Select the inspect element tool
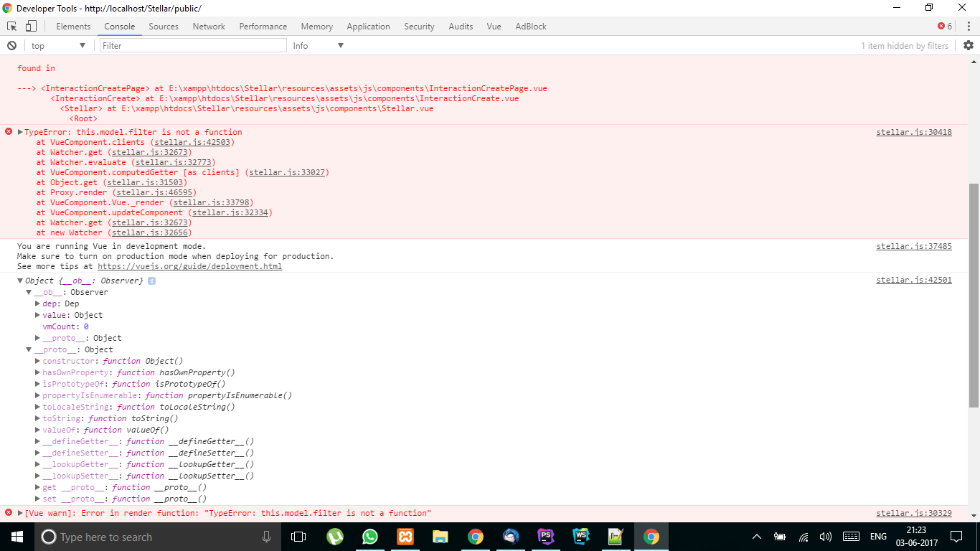Image resolution: width=980 pixels, height=551 pixels. [x=11, y=26]
